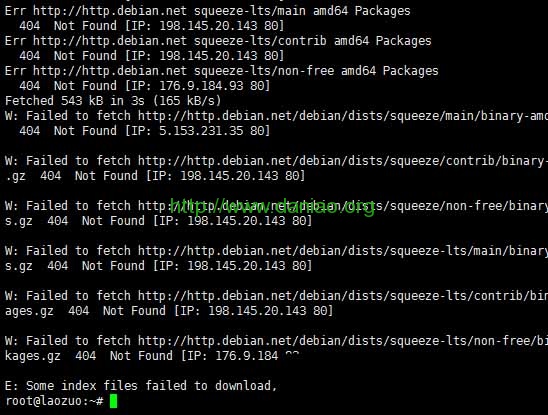Click the squeeze-lts/non-free amd64 Packages error line

pos(222,71)
